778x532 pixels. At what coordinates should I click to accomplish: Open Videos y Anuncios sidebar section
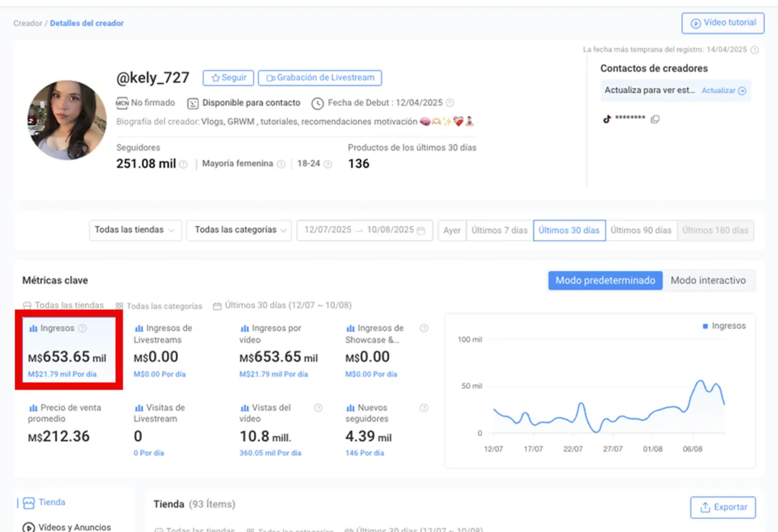point(67,527)
